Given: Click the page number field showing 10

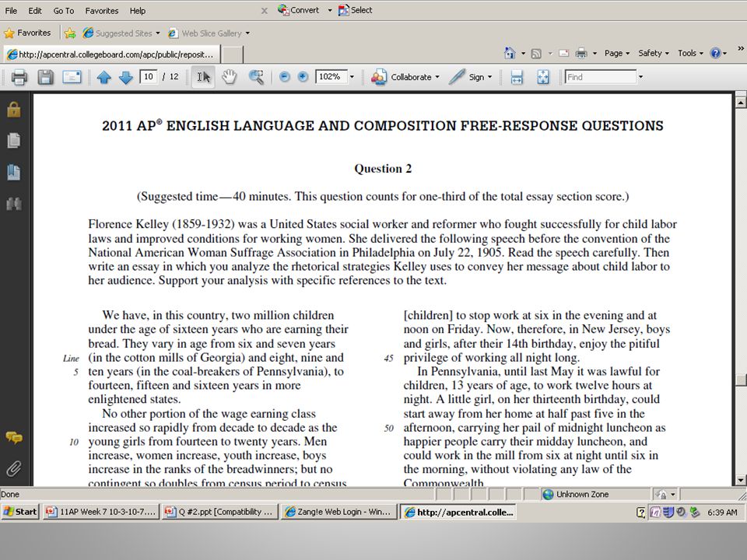Looking at the screenshot, I should (x=149, y=77).
